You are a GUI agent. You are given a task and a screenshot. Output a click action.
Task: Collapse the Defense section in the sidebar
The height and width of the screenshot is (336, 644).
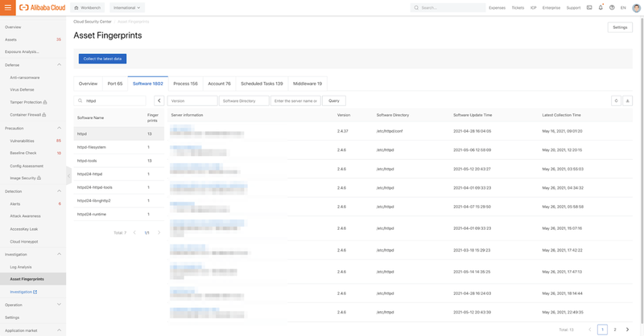click(59, 65)
